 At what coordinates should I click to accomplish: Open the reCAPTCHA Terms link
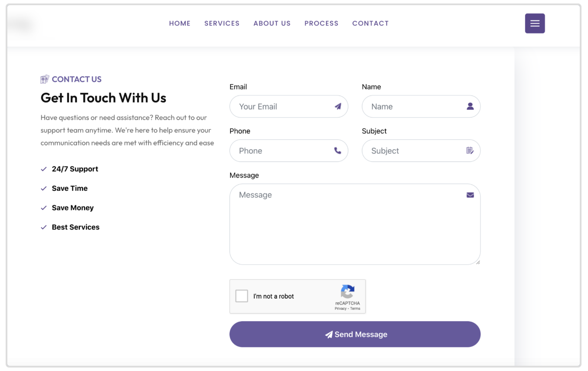pyautogui.click(x=355, y=308)
